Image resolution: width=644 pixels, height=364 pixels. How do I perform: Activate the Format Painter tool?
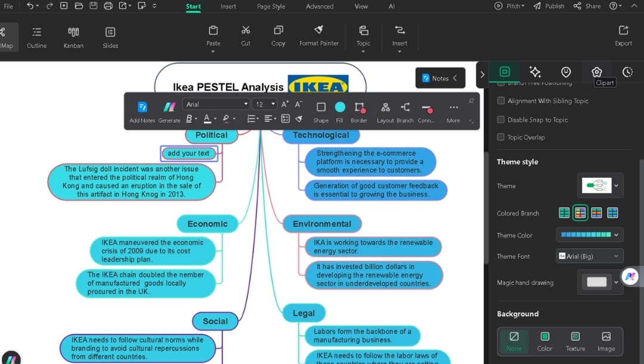318,36
